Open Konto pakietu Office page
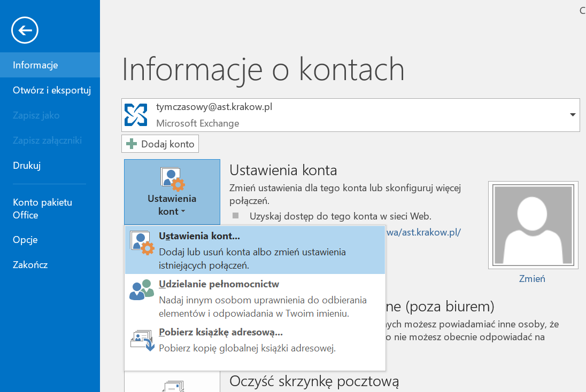This screenshot has height=392, width=586. 42,209
